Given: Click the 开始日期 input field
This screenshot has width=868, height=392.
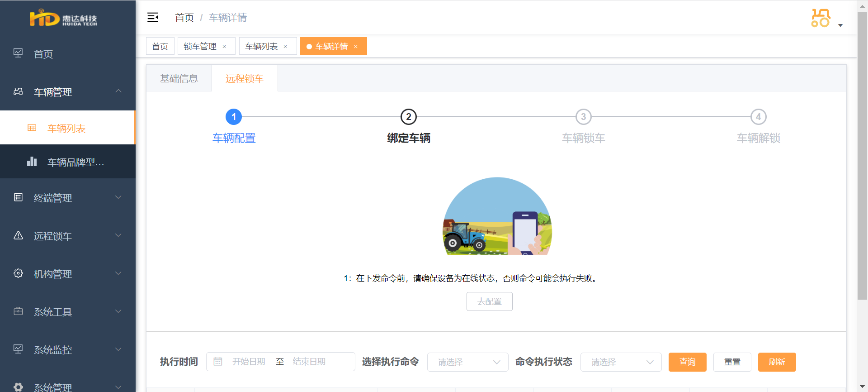Looking at the screenshot, I should click(x=249, y=362).
